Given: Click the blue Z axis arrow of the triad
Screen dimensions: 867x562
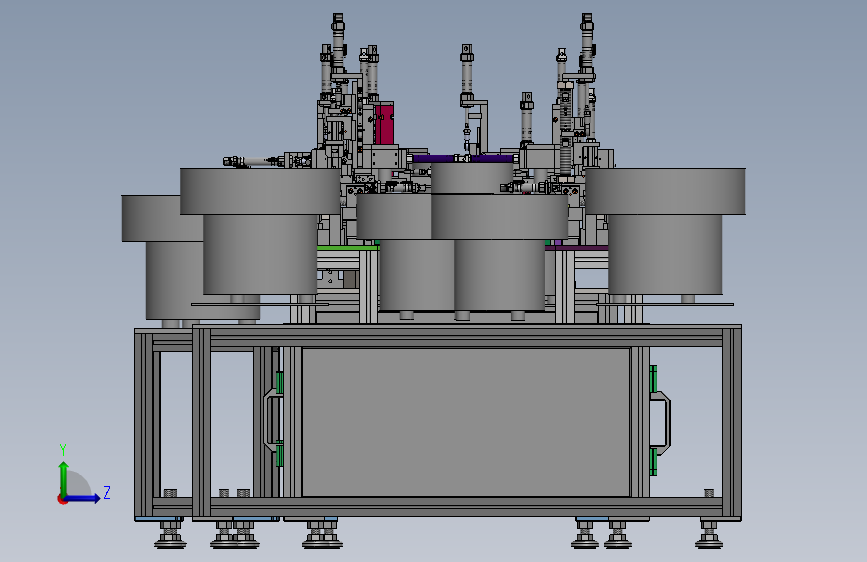Looking at the screenshot, I should click(83, 498).
